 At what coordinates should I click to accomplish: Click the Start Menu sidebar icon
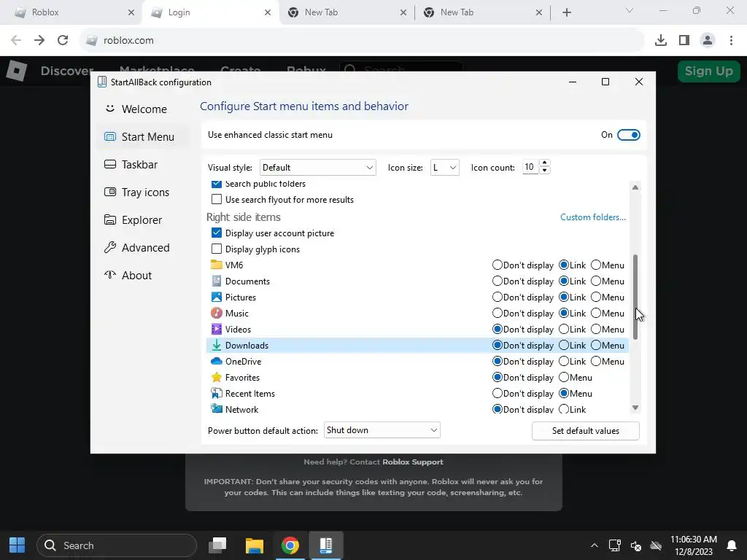(x=110, y=136)
